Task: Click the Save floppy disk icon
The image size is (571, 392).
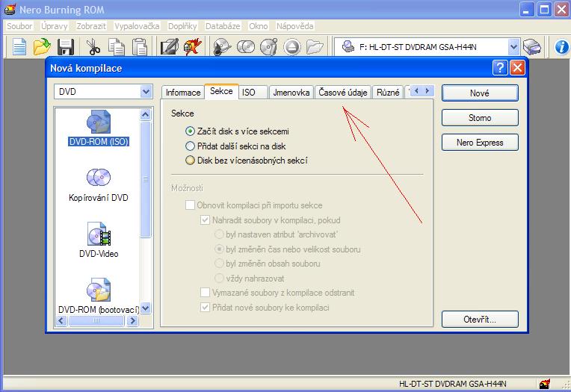Action: click(66, 47)
